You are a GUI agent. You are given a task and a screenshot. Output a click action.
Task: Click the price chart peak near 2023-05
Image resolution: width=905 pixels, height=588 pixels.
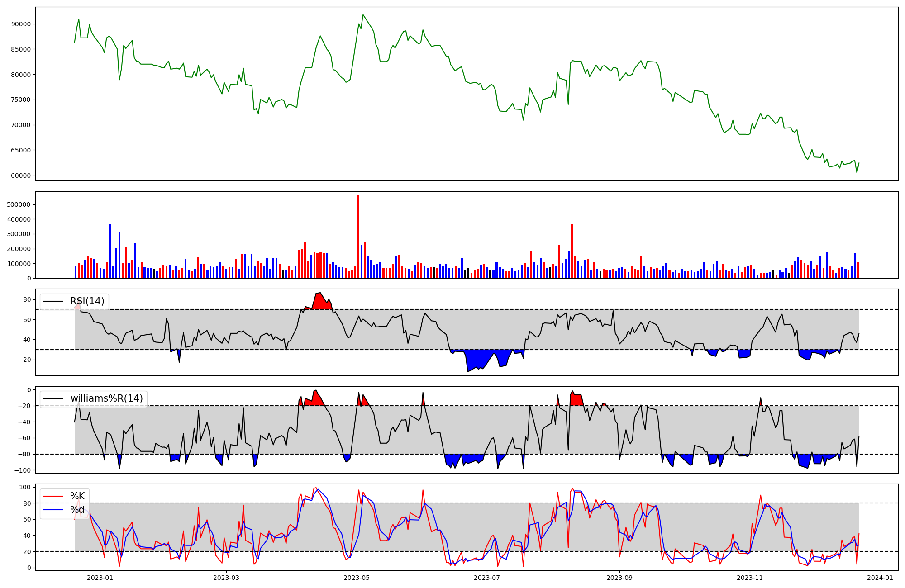point(363,15)
